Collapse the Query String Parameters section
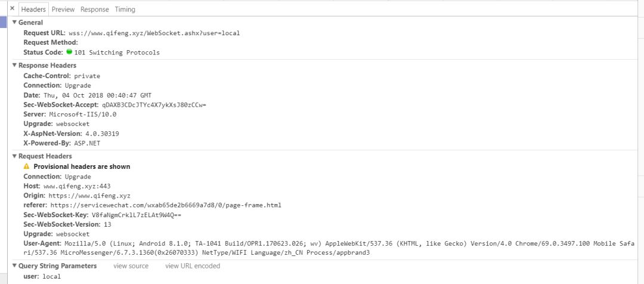This screenshot has height=284, width=644. pyautogui.click(x=15, y=266)
